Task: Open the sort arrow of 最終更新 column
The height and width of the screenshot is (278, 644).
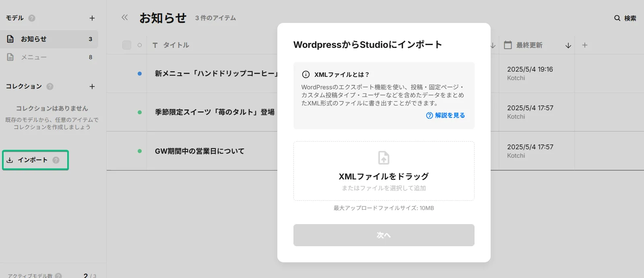Action: tap(568, 45)
